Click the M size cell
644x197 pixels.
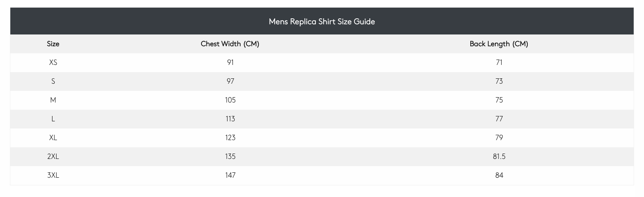[x=53, y=100]
